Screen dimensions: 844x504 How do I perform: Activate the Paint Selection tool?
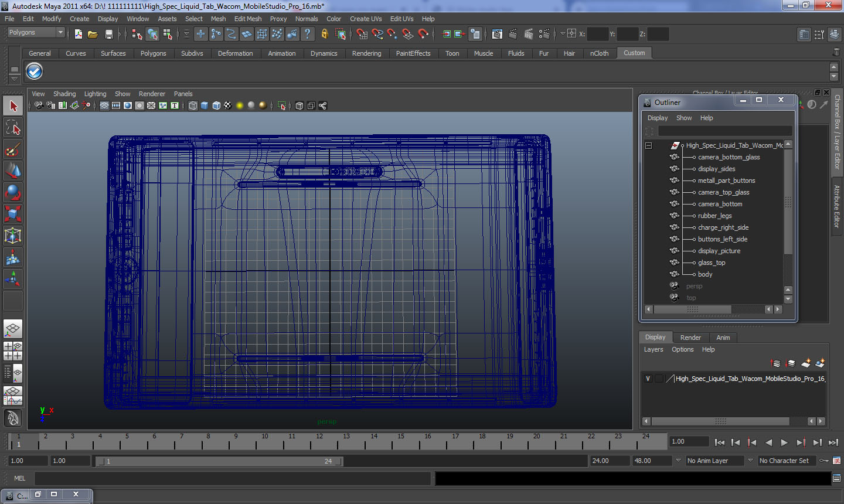click(x=13, y=149)
